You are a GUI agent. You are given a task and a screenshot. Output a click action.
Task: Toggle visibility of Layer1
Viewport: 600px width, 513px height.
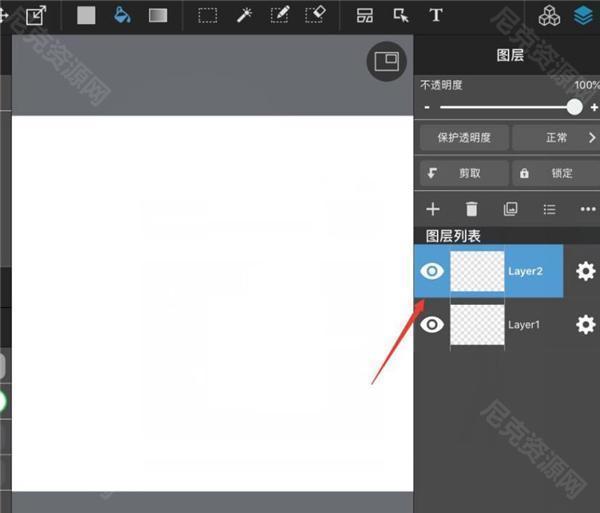(x=432, y=325)
